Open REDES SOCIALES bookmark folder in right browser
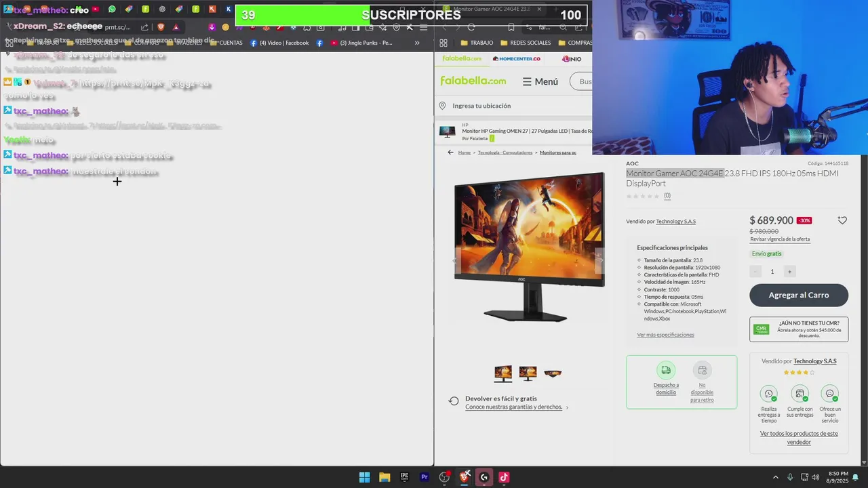The image size is (868, 488). click(x=526, y=43)
